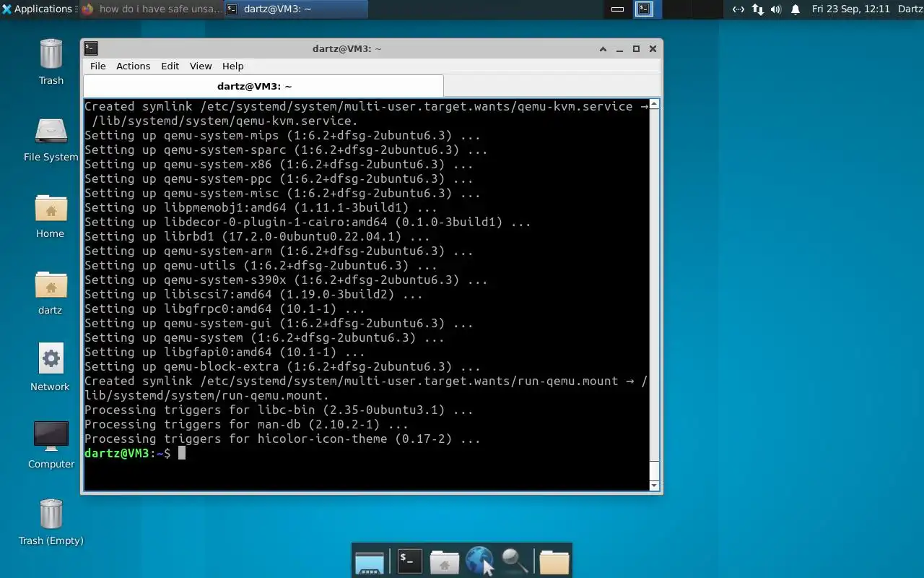
Task: Select the dartz@VM3 task button in panel
Action: tap(296, 9)
